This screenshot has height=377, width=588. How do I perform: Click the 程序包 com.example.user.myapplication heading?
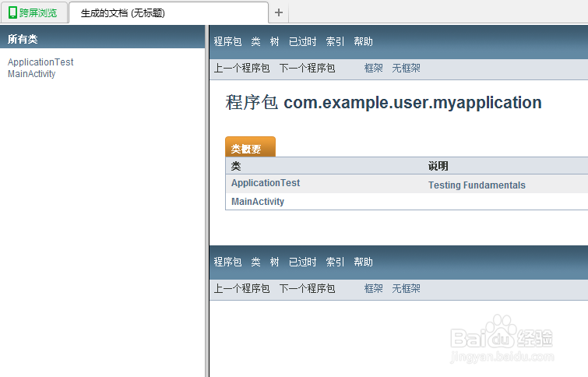click(x=383, y=103)
